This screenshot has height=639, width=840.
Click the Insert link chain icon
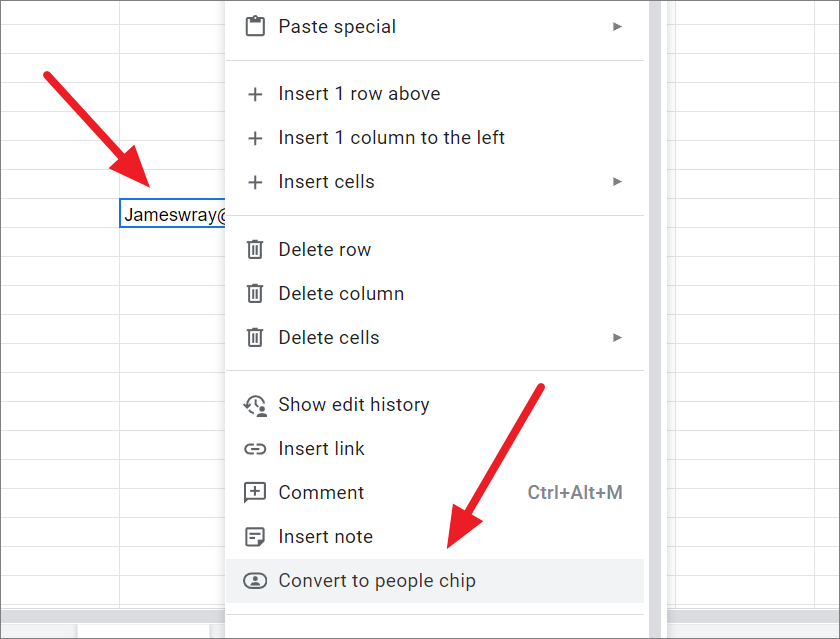coord(255,448)
